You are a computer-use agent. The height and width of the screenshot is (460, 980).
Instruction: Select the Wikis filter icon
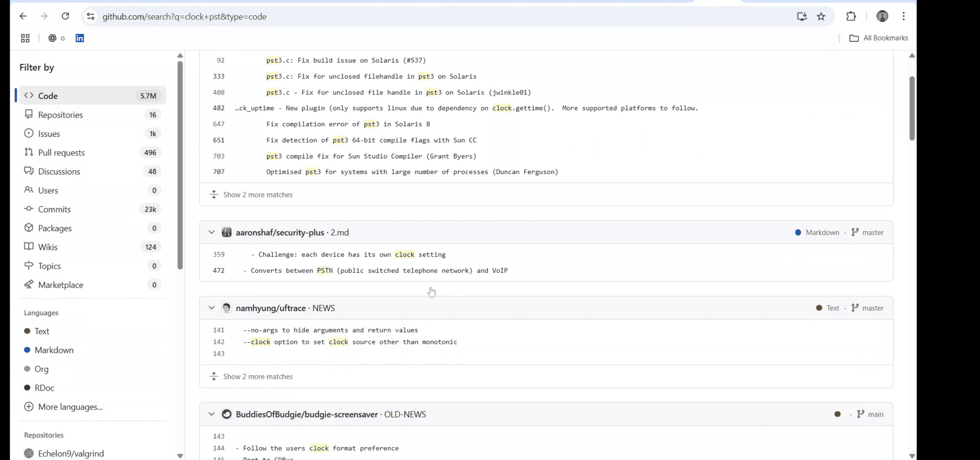(29, 247)
